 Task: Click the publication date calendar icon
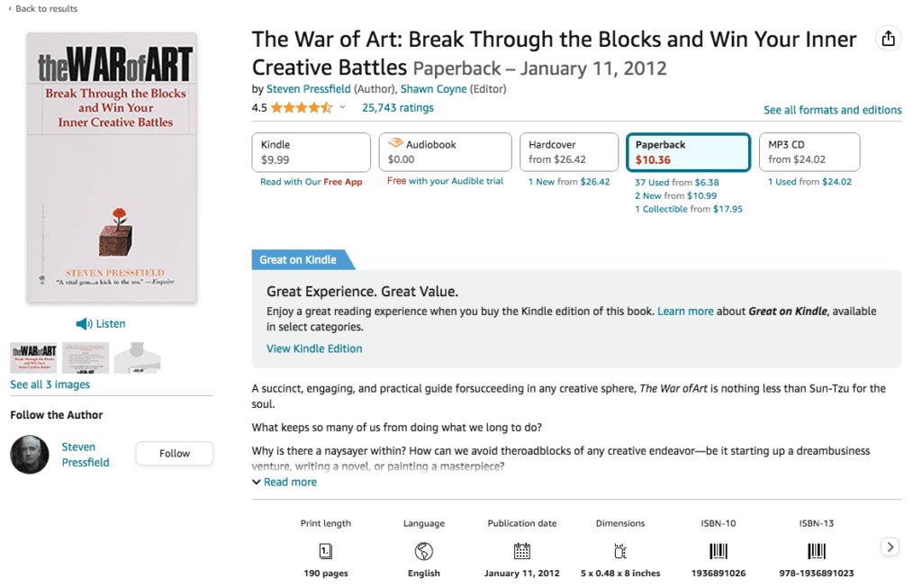(522, 551)
